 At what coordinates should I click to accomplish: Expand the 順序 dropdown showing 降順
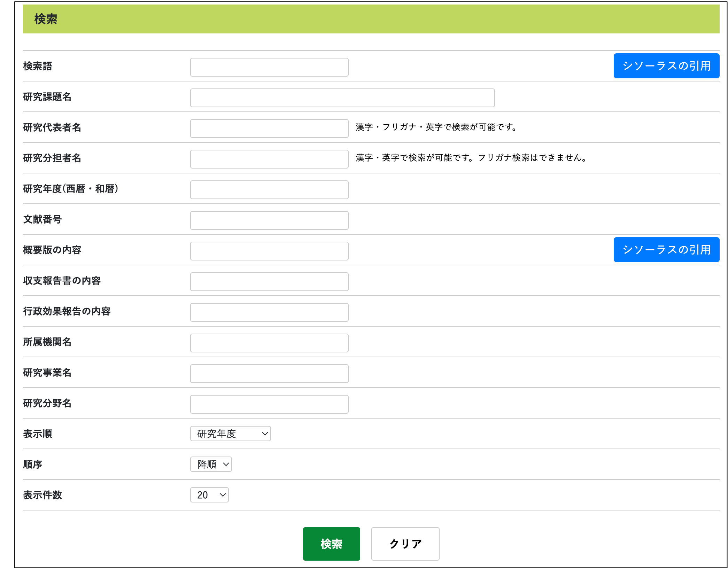pyautogui.click(x=211, y=464)
